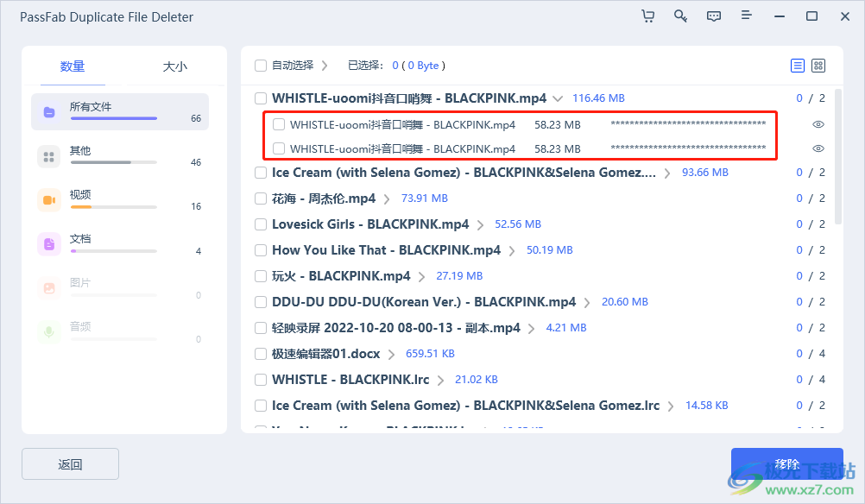Open the 自动选择 options arrow
This screenshot has width=865, height=504.
(325, 66)
